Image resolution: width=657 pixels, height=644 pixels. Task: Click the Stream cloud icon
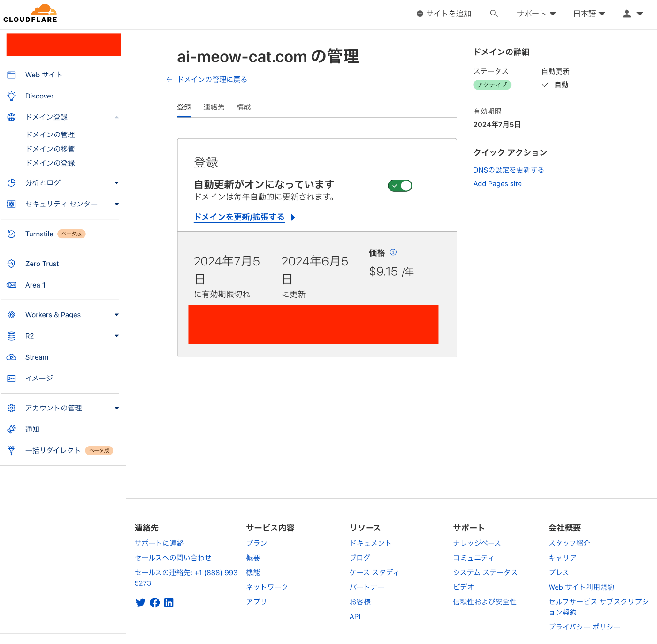(11, 357)
